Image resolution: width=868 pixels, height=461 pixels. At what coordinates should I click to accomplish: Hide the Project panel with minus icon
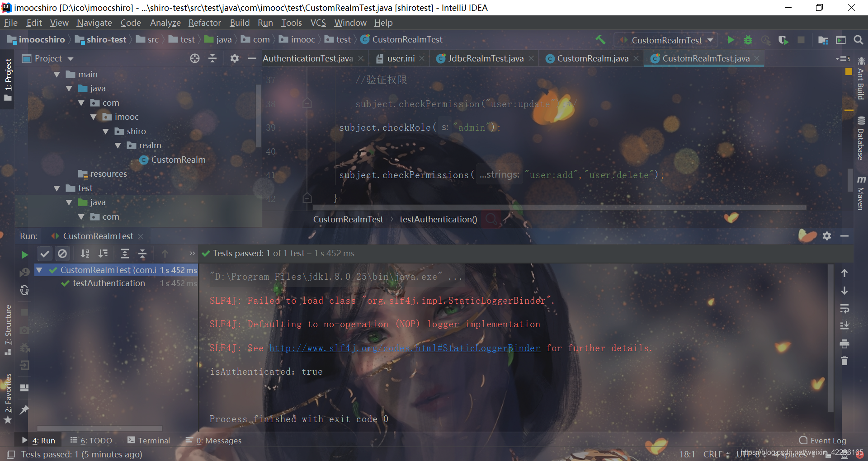pyautogui.click(x=252, y=58)
